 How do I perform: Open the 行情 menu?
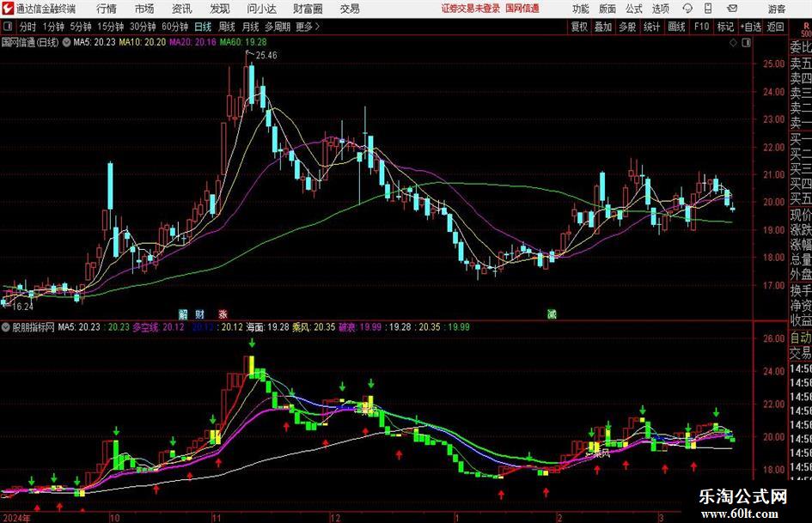pos(107,9)
